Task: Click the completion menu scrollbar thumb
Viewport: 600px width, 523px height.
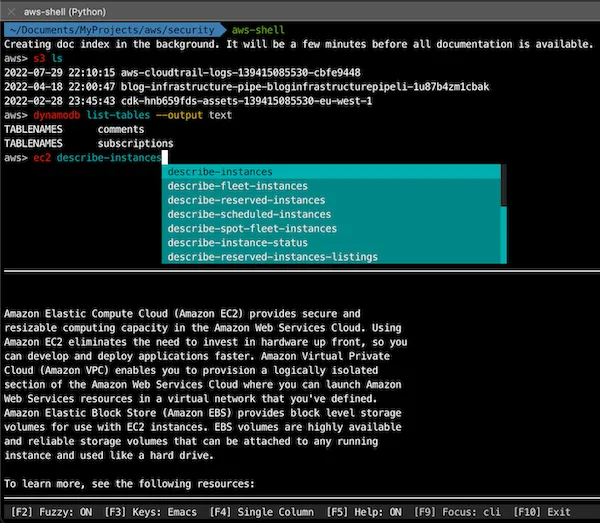Action: tap(504, 185)
